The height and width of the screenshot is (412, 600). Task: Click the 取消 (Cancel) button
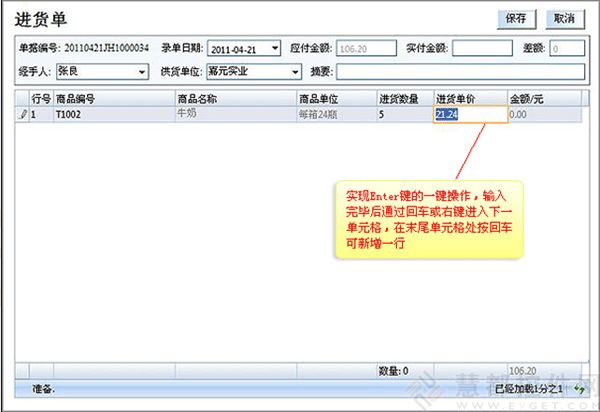point(563,18)
